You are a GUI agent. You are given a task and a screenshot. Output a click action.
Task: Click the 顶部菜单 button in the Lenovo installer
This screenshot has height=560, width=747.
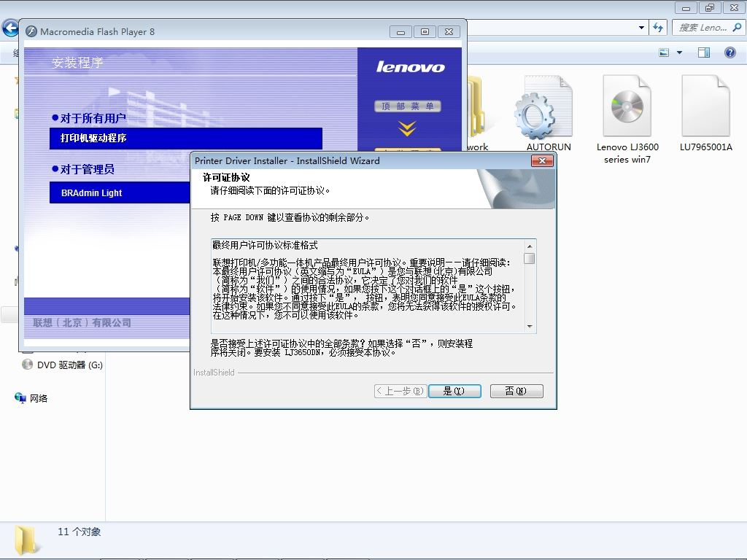tap(407, 106)
